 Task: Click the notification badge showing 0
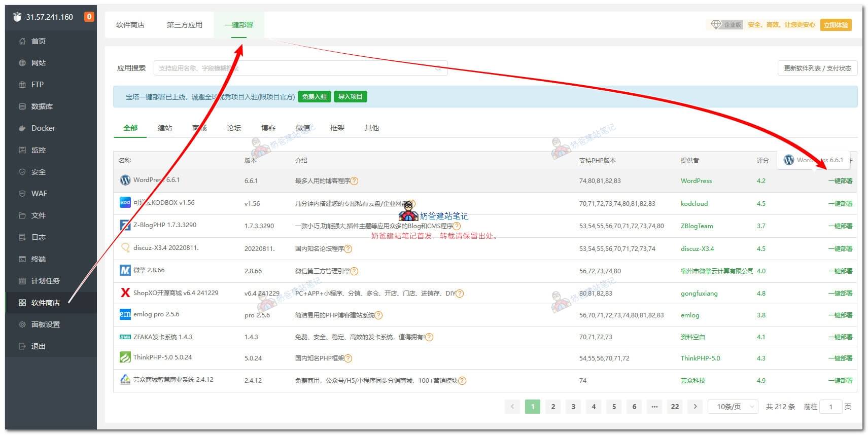(x=89, y=17)
